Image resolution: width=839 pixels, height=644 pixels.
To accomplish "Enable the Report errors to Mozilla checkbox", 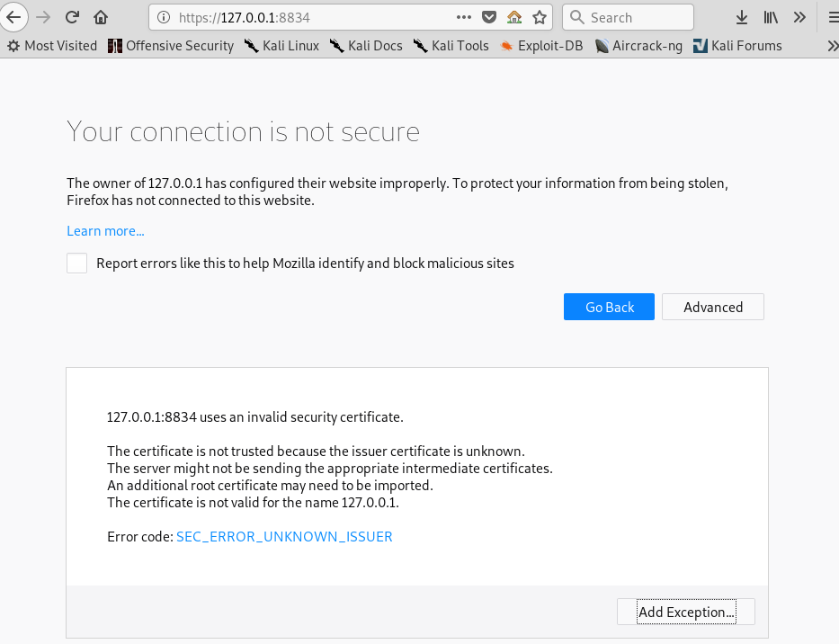I will [x=77, y=264].
